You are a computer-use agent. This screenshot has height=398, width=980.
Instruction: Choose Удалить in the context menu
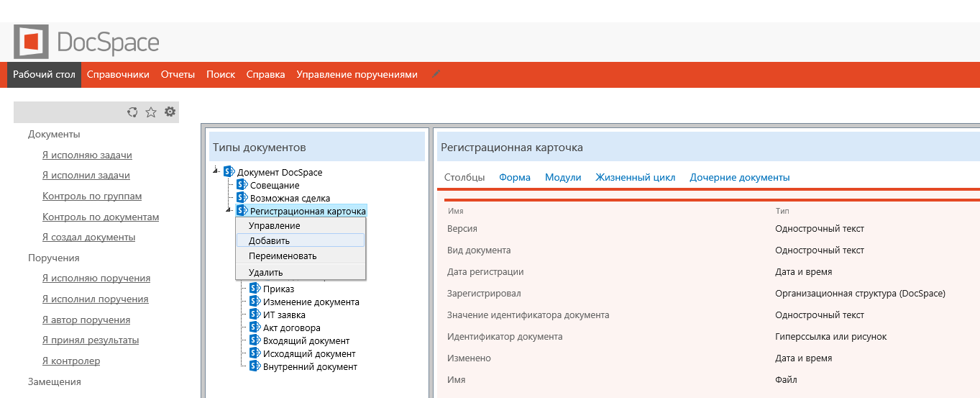tap(301, 272)
